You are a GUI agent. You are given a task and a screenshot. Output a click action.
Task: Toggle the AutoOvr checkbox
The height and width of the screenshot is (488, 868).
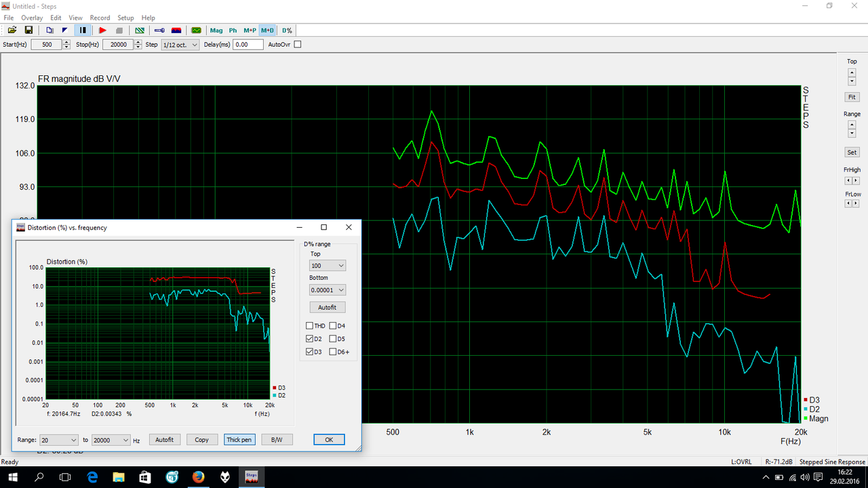pos(297,45)
